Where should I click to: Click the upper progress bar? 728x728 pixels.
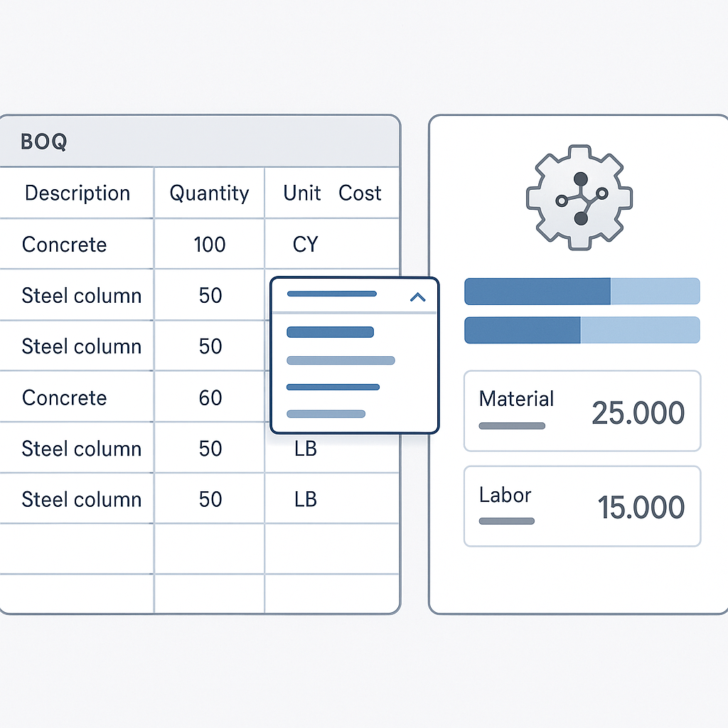click(582, 291)
